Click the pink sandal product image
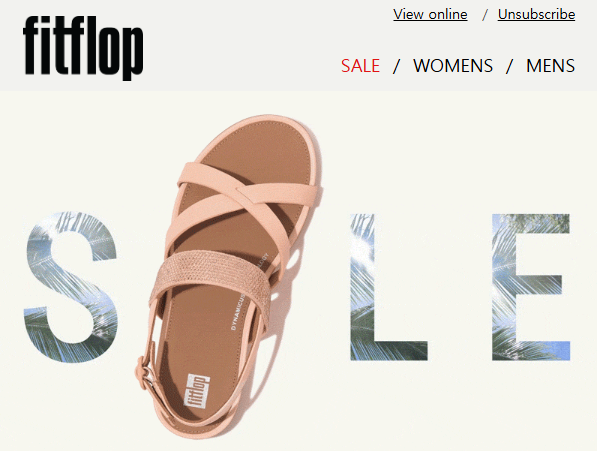Viewport: 597px width, 451px height. [228, 276]
